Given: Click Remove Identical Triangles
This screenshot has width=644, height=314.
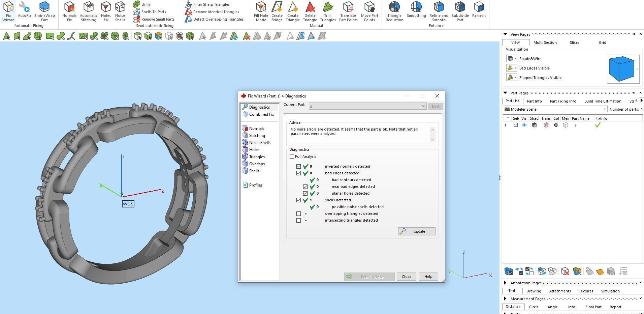Looking at the screenshot, I should [x=212, y=12].
